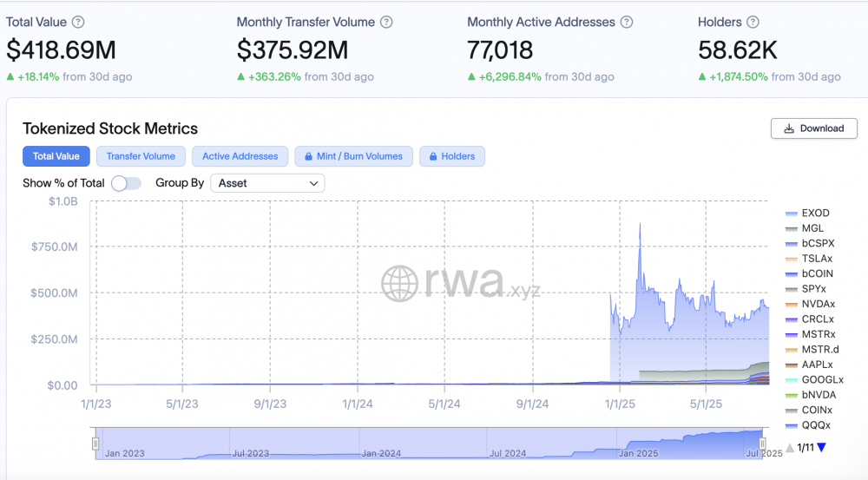Toggle EXOD series in chart legend
The width and height of the screenshot is (868, 480).
(807, 214)
